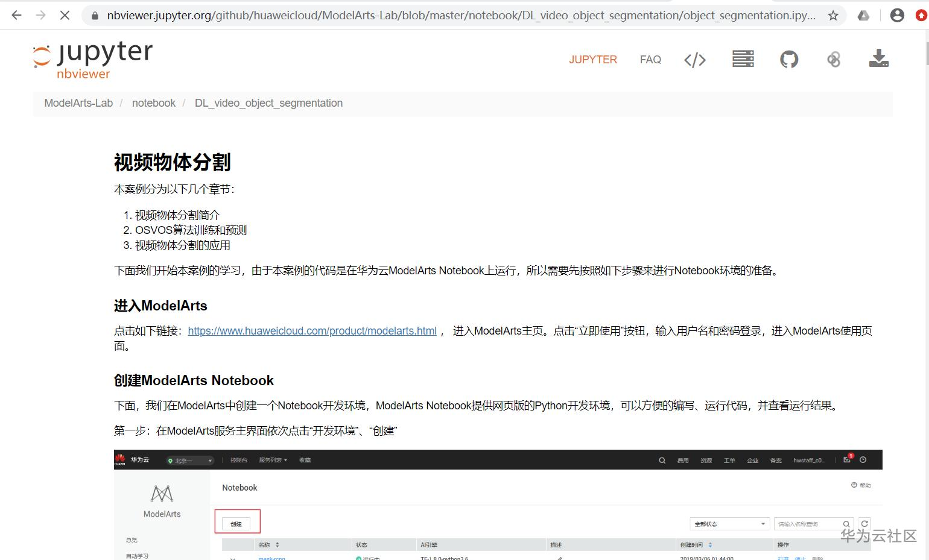Click the browser forward arrow
Screen dimensions: 929x560
pos(40,15)
